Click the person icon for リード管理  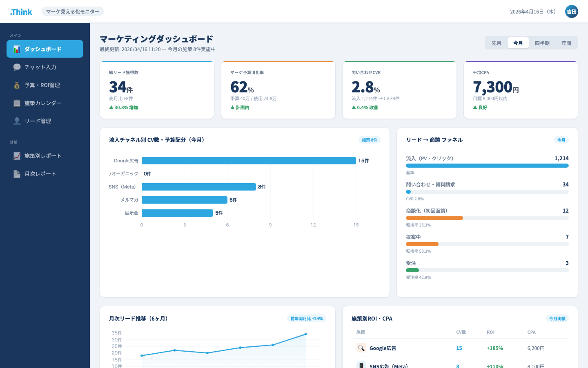pyautogui.click(x=17, y=121)
